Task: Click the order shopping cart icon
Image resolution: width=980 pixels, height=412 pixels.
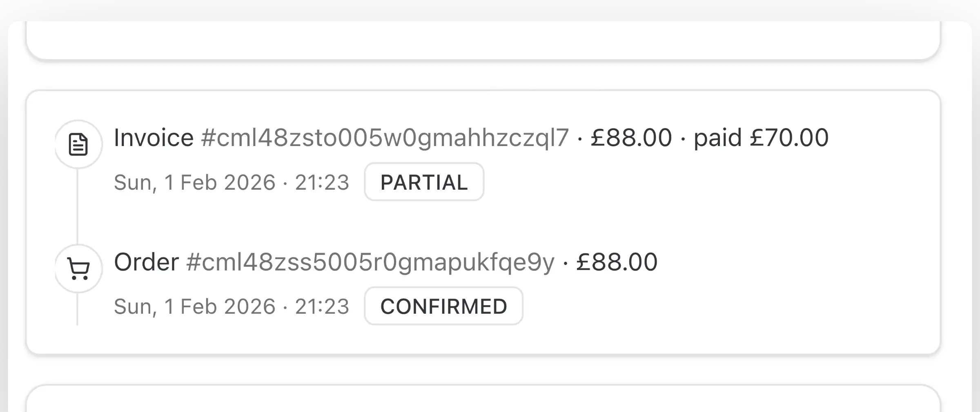Action: pyautogui.click(x=78, y=269)
